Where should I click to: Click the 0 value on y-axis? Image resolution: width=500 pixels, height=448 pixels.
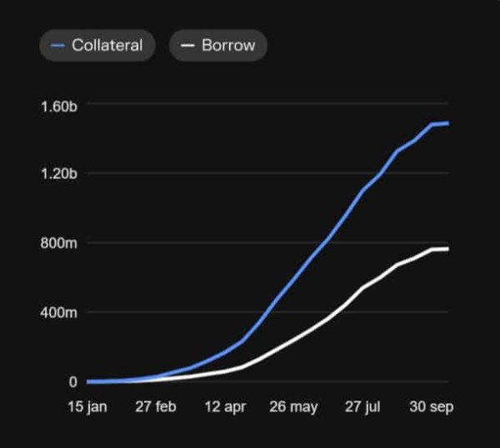pos(73,381)
